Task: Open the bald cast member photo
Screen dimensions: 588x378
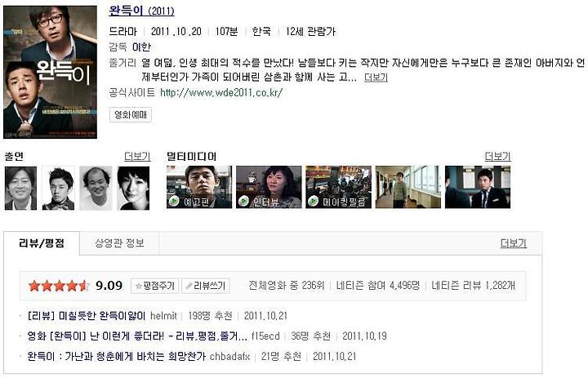Action: (x=96, y=189)
